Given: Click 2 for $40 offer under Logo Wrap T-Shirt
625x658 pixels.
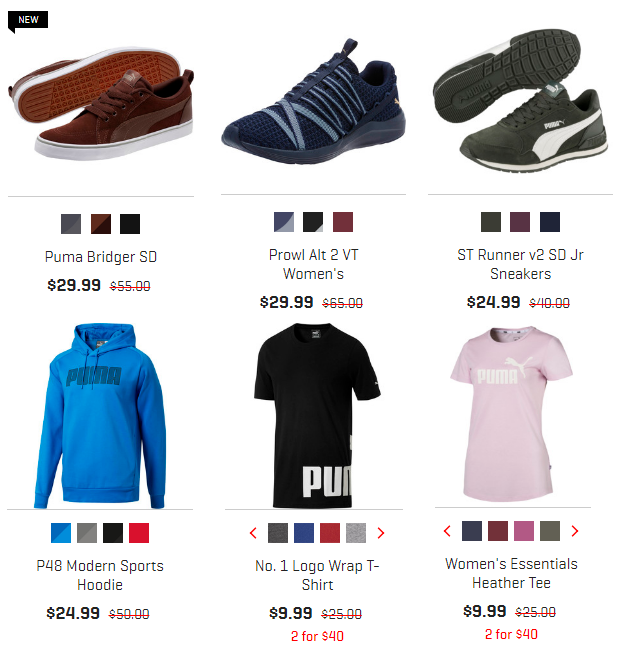Looking at the screenshot, I should (x=317, y=636).
